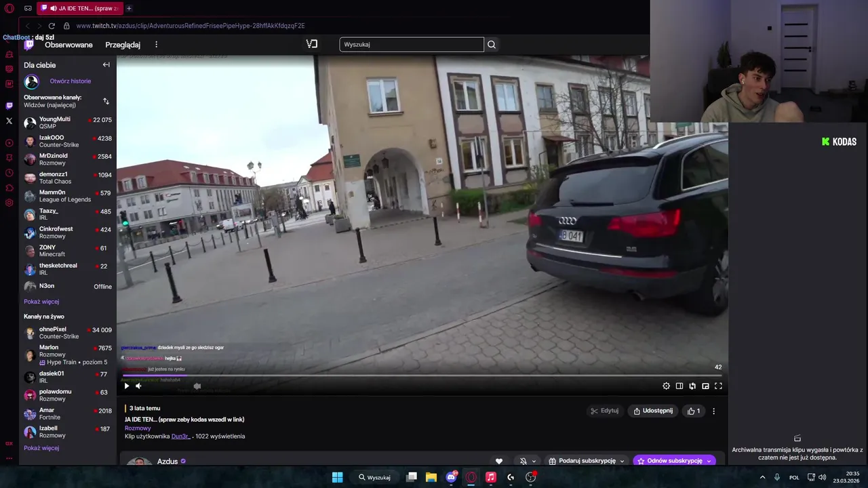Open Rozmowy category link under clip title
This screenshot has height=488, width=868.
tap(138, 428)
